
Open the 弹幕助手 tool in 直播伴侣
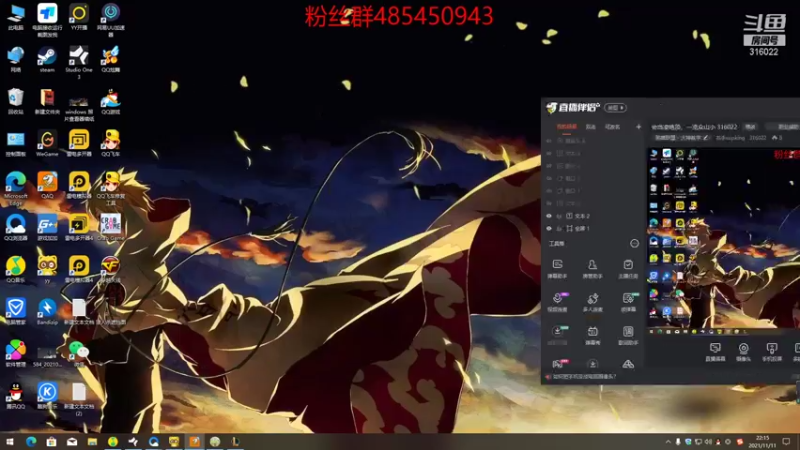pos(557,268)
